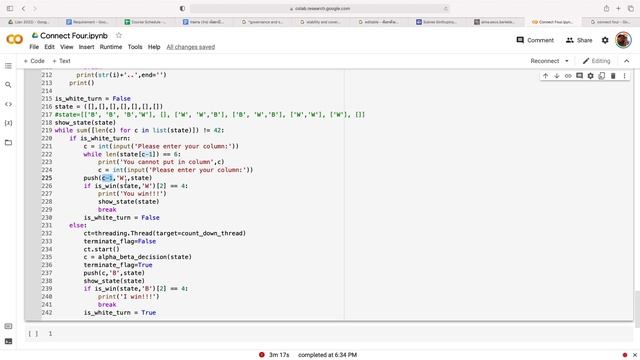This screenshot has width=640, height=360.
Task: Add a new Code cell
Action: 34,61
